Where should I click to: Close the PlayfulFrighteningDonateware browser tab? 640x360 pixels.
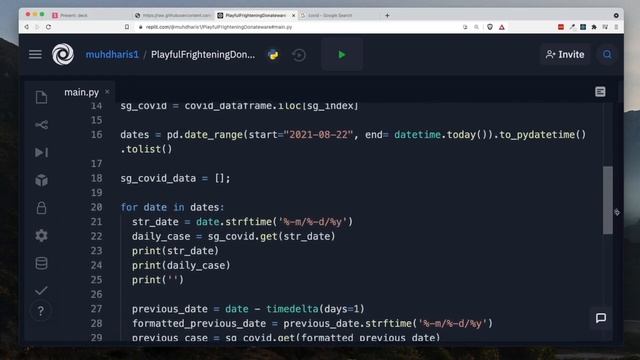pos(293,16)
